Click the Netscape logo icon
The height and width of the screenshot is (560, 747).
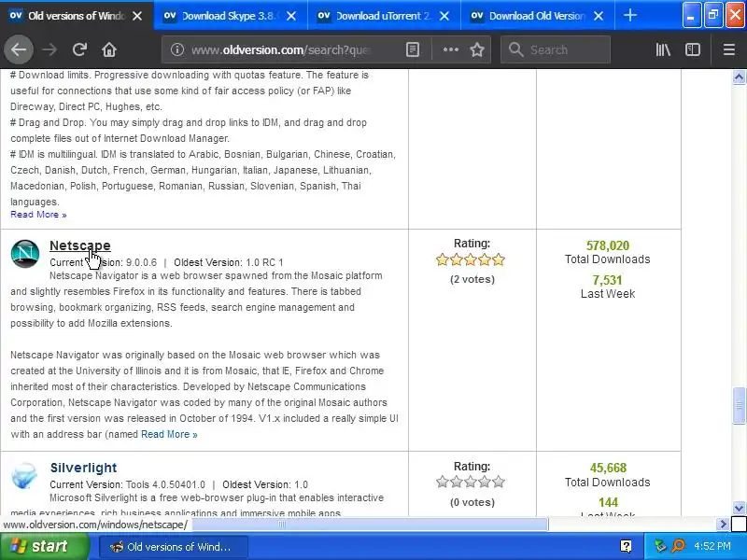tap(25, 254)
